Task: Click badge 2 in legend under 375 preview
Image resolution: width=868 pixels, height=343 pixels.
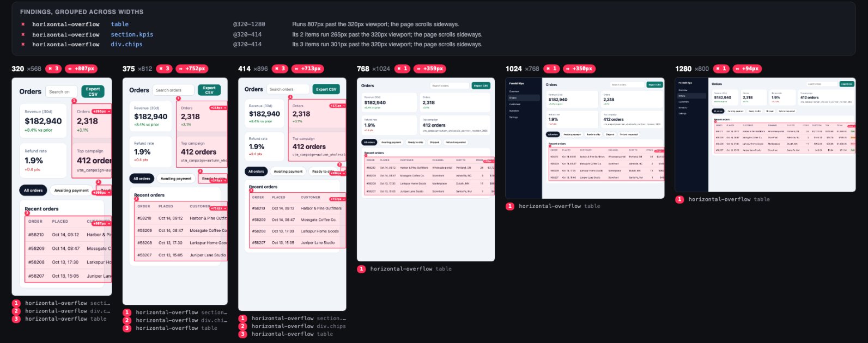Action: coord(127,320)
